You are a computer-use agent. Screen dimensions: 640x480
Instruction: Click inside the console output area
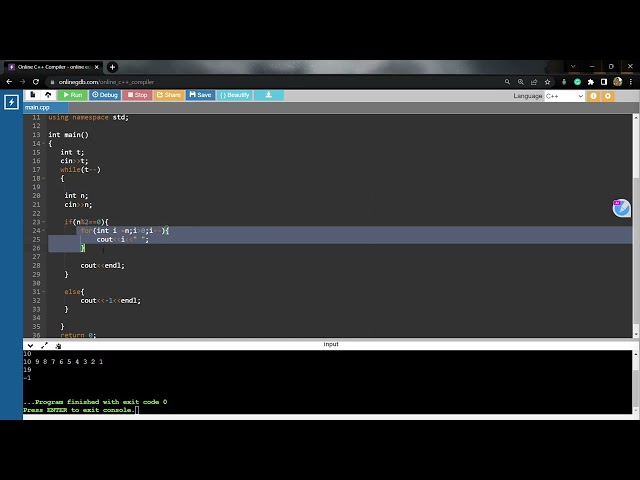pyautogui.click(x=327, y=382)
